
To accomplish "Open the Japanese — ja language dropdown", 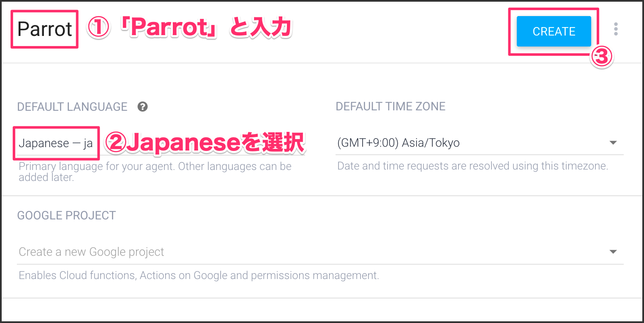I will click(x=56, y=143).
